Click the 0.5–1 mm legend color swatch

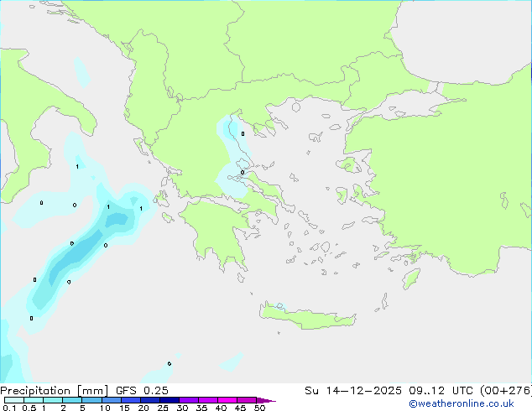tap(34, 400)
